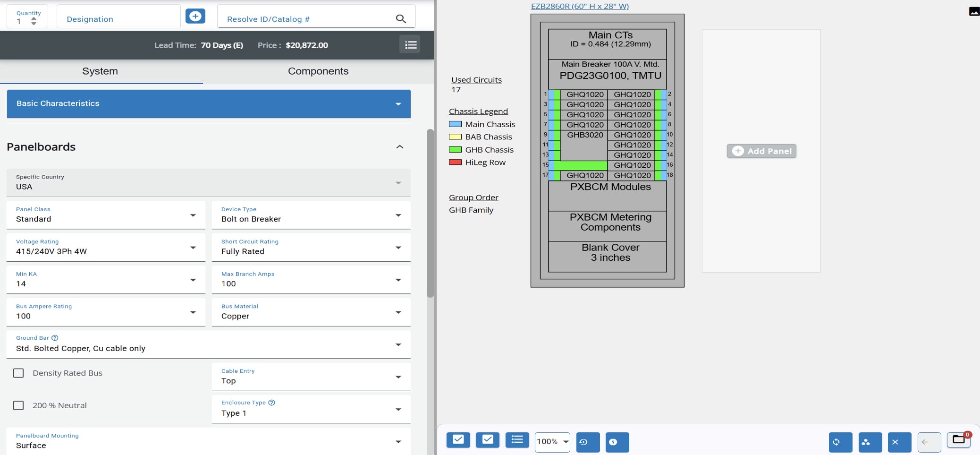Check the 200 % Neutral box
The height and width of the screenshot is (455, 980).
tap(18, 405)
